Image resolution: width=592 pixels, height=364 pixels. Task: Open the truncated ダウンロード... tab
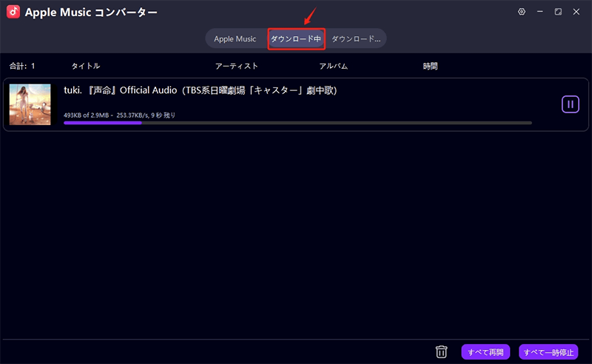356,38
